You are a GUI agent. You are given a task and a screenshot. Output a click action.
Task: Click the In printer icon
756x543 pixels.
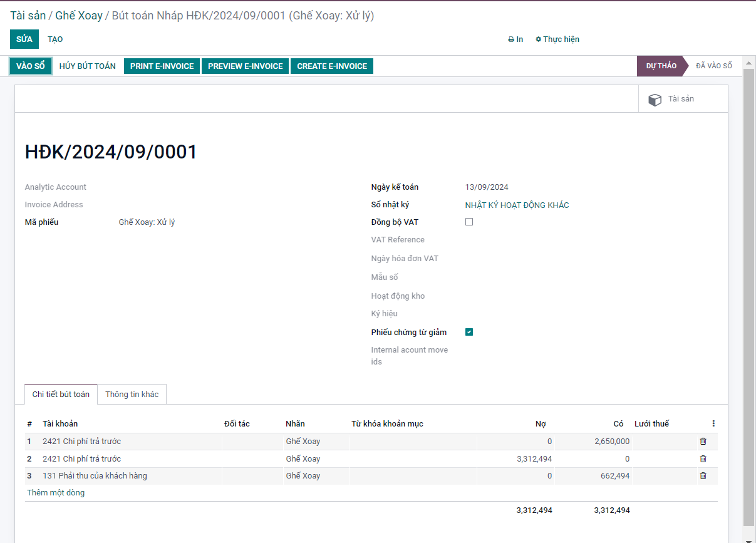511,39
